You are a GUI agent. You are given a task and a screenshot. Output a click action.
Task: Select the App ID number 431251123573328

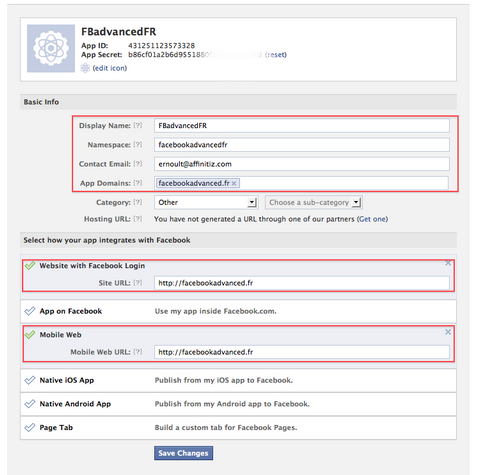tap(162, 46)
